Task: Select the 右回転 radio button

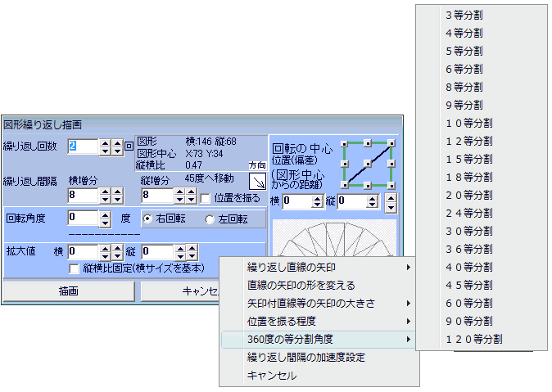Action: [x=147, y=219]
